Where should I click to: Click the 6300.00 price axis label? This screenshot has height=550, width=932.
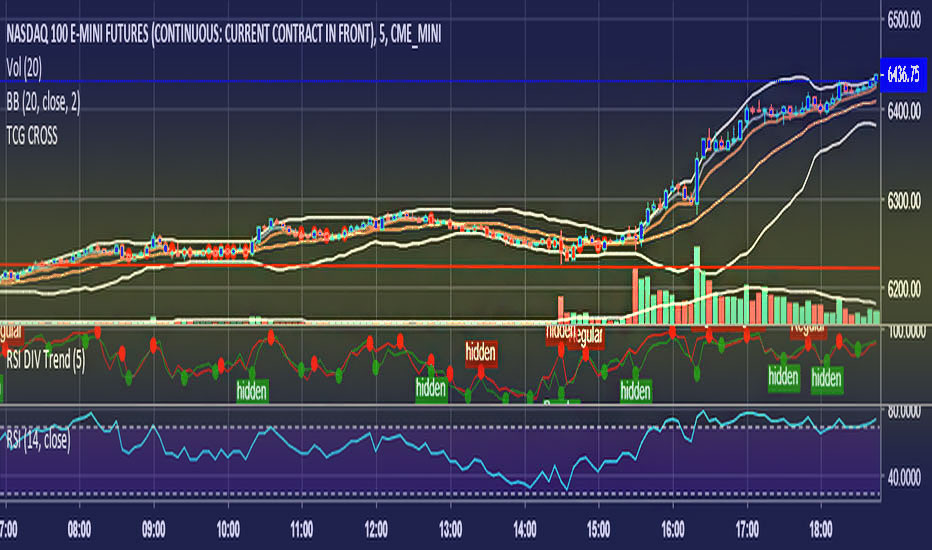[x=907, y=202]
